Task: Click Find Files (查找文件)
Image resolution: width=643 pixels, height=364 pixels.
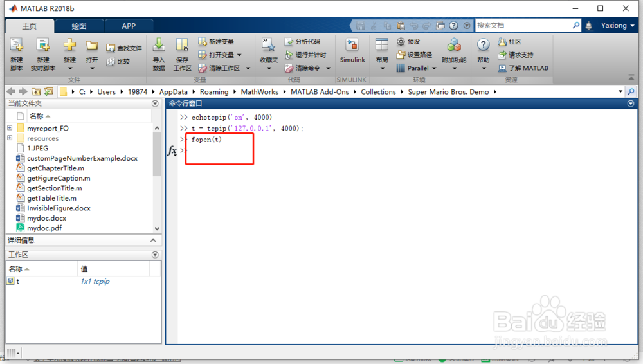Action: click(x=124, y=48)
